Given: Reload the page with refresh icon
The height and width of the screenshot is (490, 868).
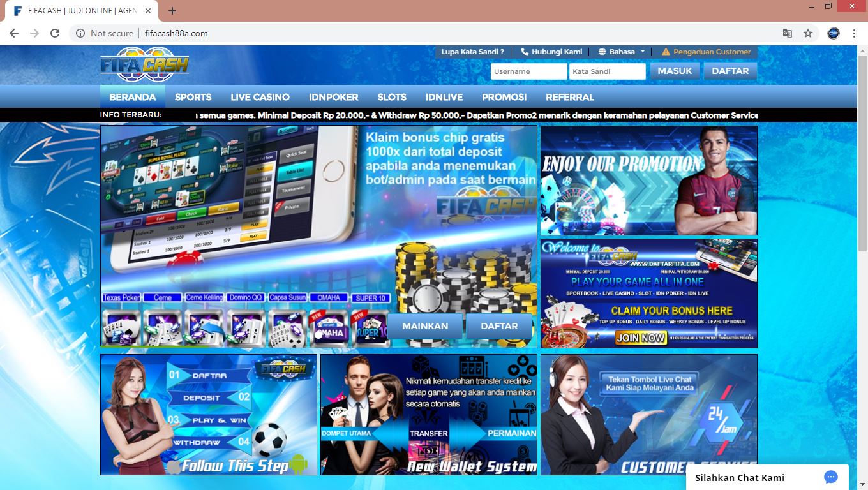Looking at the screenshot, I should point(55,33).
